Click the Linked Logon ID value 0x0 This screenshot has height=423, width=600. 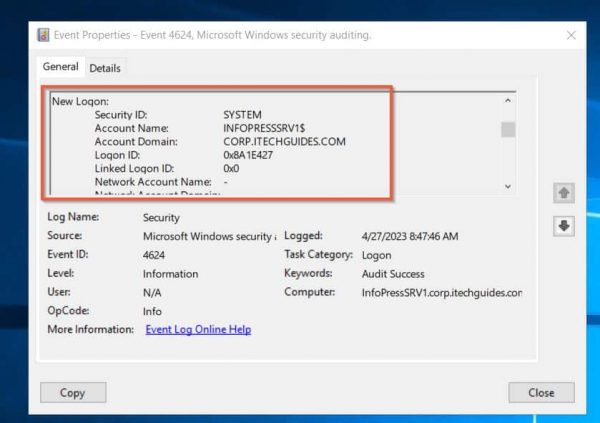(x=231, y=168)
